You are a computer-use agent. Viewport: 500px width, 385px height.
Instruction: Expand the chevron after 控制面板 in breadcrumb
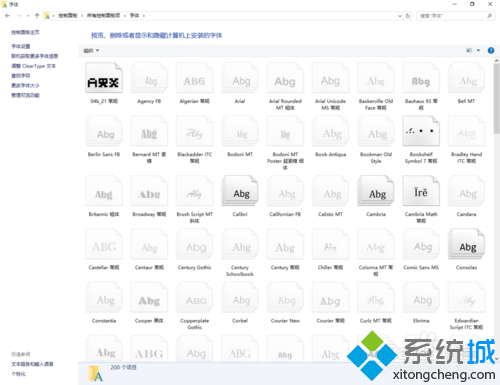click(82, 16)
